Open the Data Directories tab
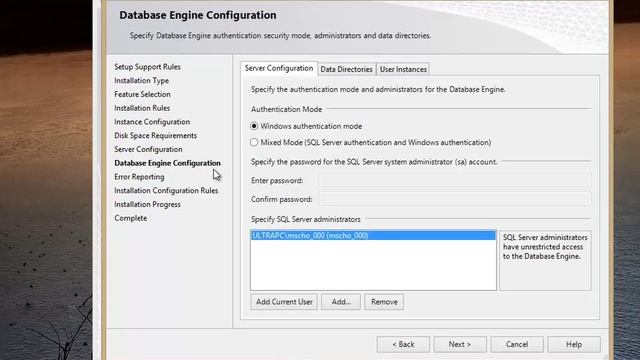Viewport: 640px width, 360px height. click(347, 69)
